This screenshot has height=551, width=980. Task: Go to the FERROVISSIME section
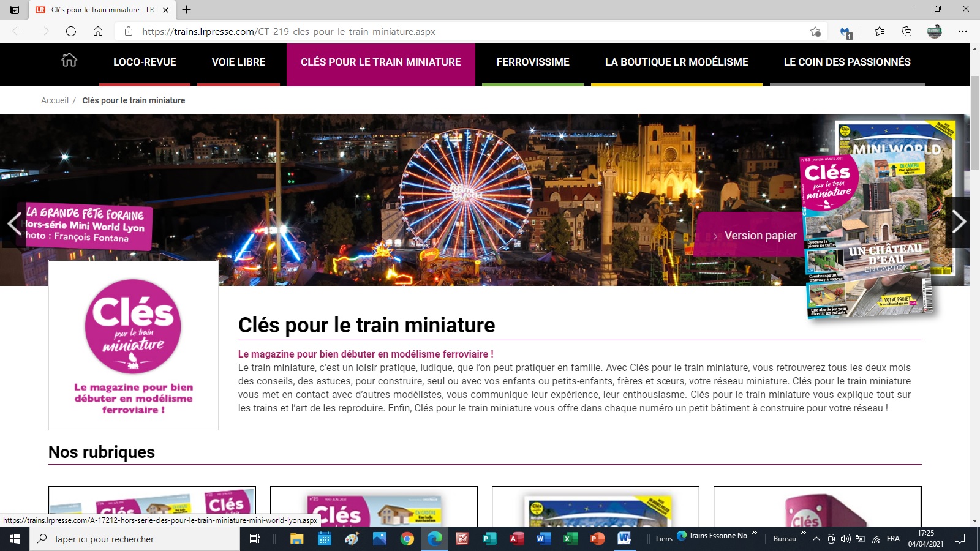[x=533, y=62]
